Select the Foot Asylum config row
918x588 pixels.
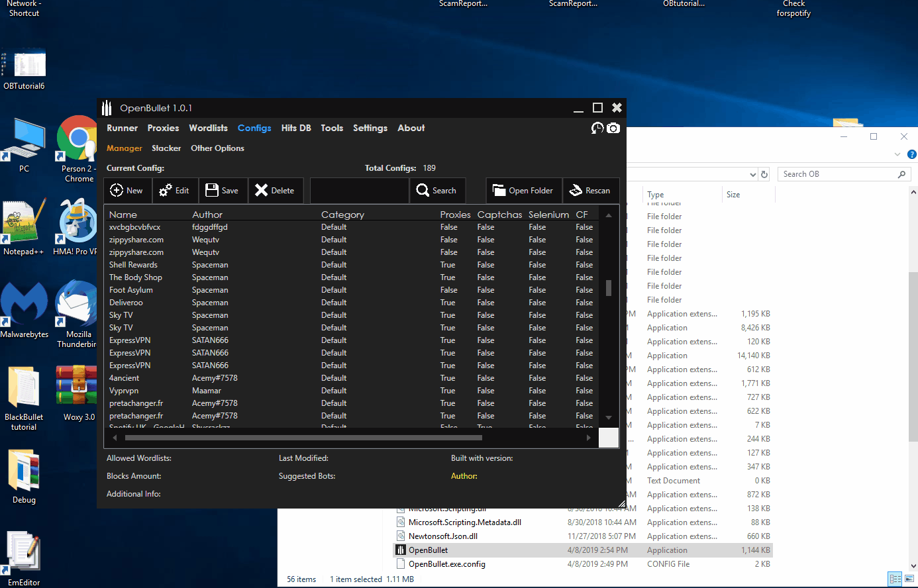[352, 290]
